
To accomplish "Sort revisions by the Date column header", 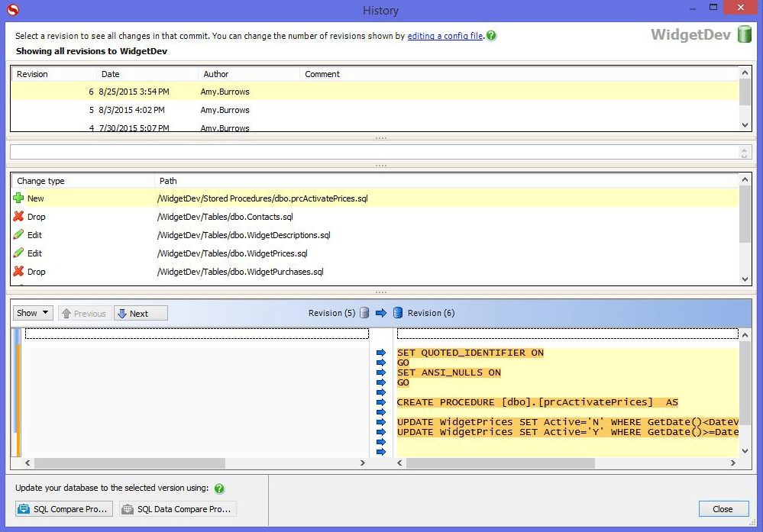I will tap(147, 74).
